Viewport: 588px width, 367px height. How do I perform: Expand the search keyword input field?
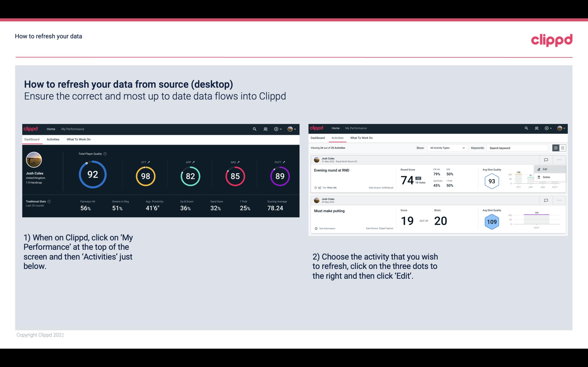click(x=517, y=148)
